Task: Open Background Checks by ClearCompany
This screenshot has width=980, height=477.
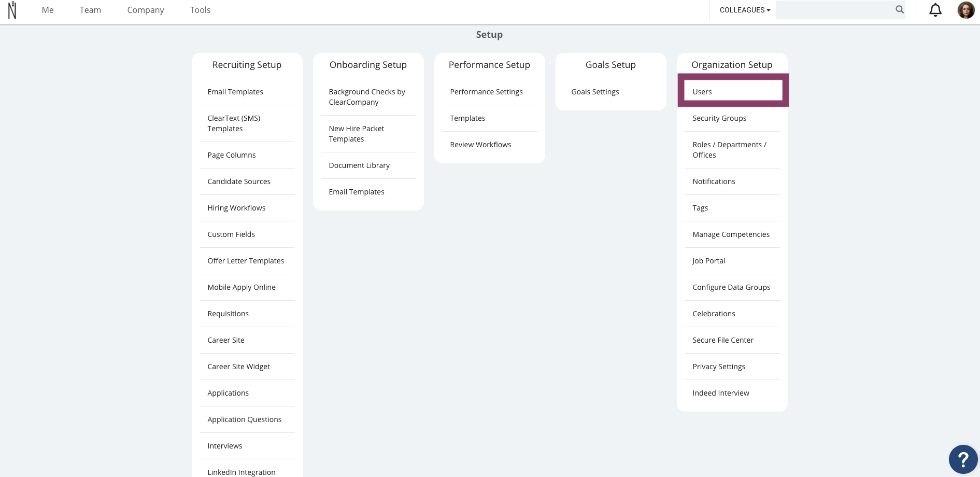Action: point(368,97)
